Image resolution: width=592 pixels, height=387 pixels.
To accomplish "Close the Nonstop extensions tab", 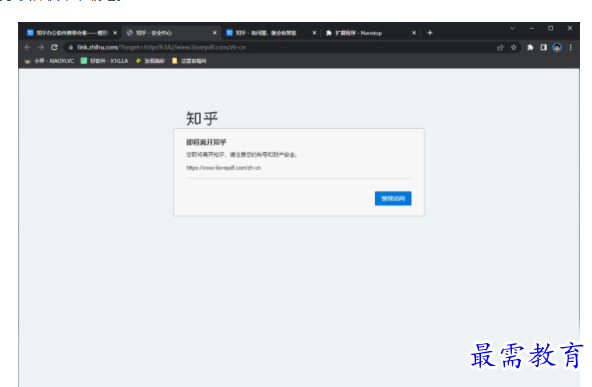I will click(x=414, y=33).
